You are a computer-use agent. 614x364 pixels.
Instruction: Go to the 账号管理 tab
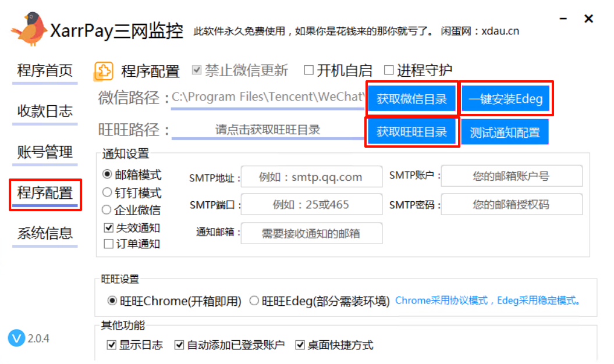coord(45,152)
